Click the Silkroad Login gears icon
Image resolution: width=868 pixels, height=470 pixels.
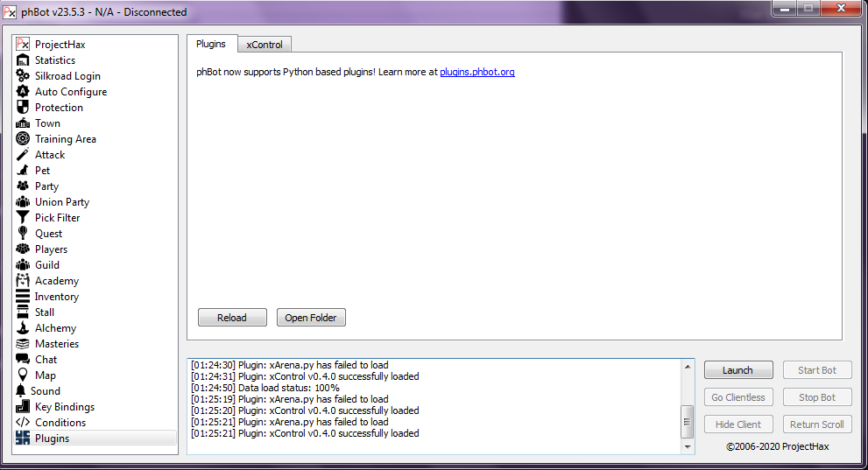click(x=23, y=76)
